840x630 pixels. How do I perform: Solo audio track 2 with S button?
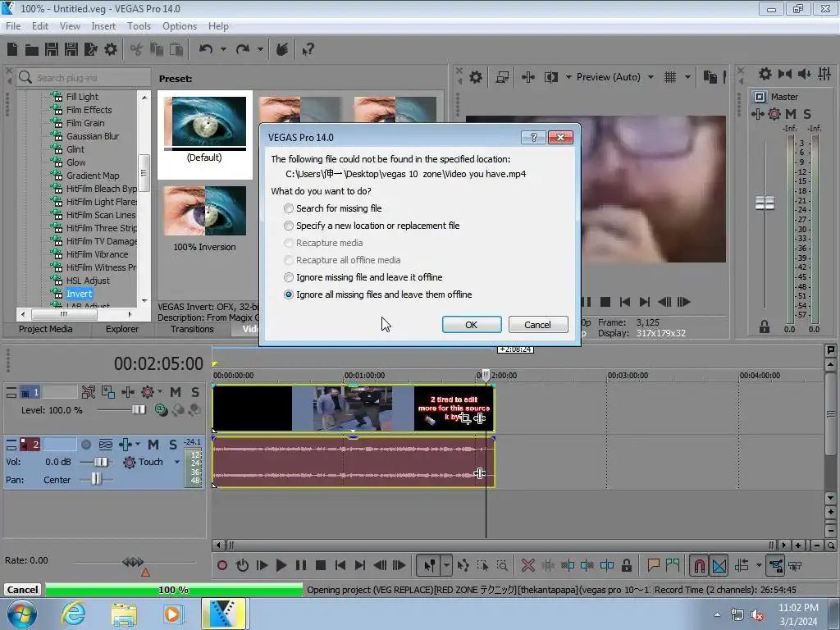(173, 445)
